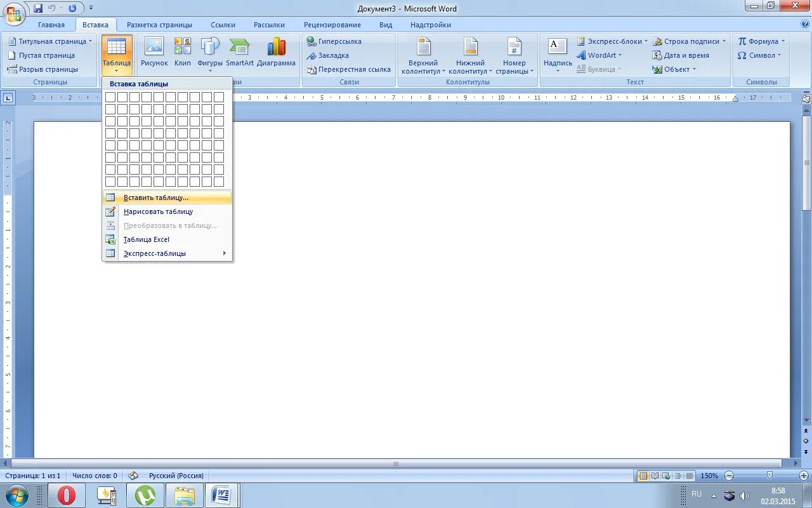Zoom in with the plus button
Image resolution: width=812 pixels, height=508 pixels.
805,476
